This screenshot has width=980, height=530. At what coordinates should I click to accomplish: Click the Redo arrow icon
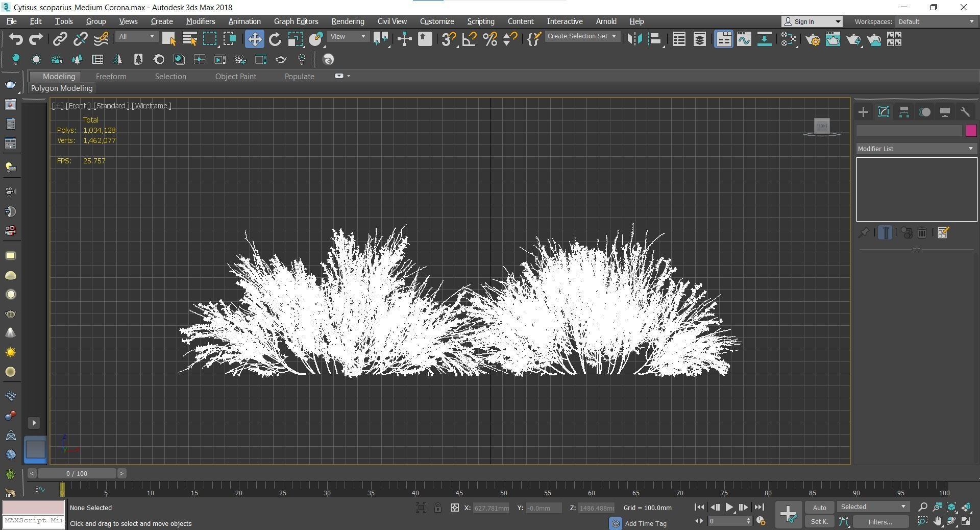tap(36, 39)
